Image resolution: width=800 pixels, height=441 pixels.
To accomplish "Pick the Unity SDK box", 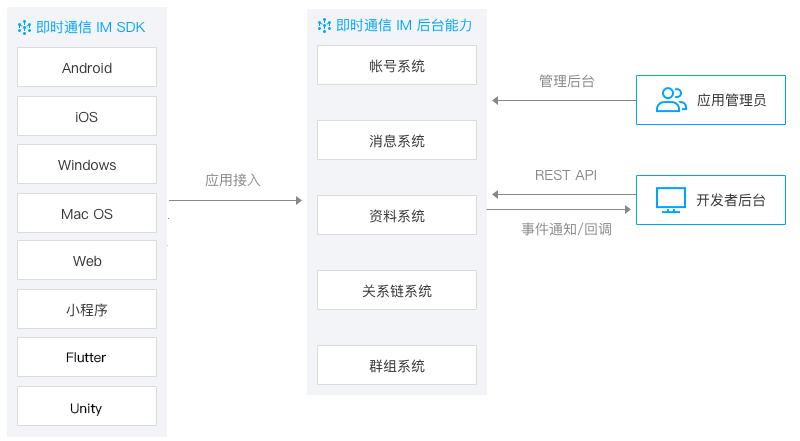I will coord(87,406).
